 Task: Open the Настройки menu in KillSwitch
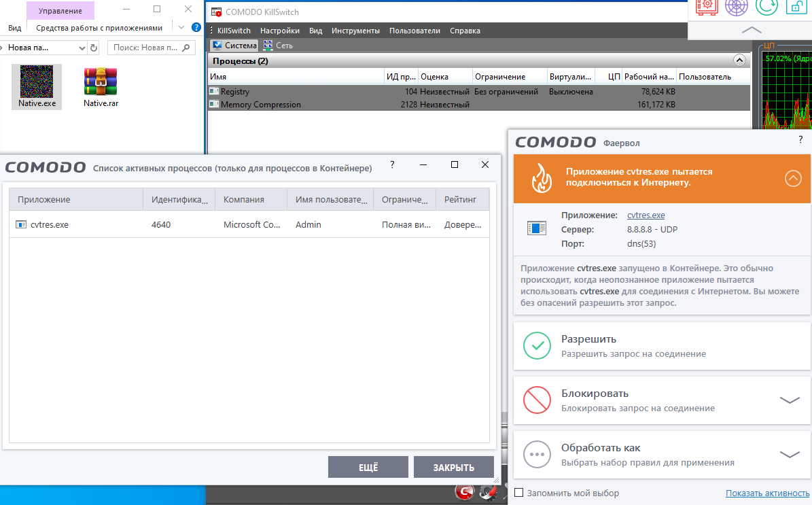pyautogui.click(x=280, y=31)
